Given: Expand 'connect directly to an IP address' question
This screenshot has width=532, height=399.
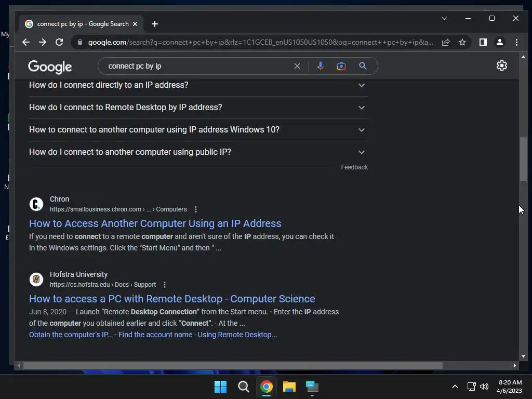Looking at the screenshot, I should [198, 85].
